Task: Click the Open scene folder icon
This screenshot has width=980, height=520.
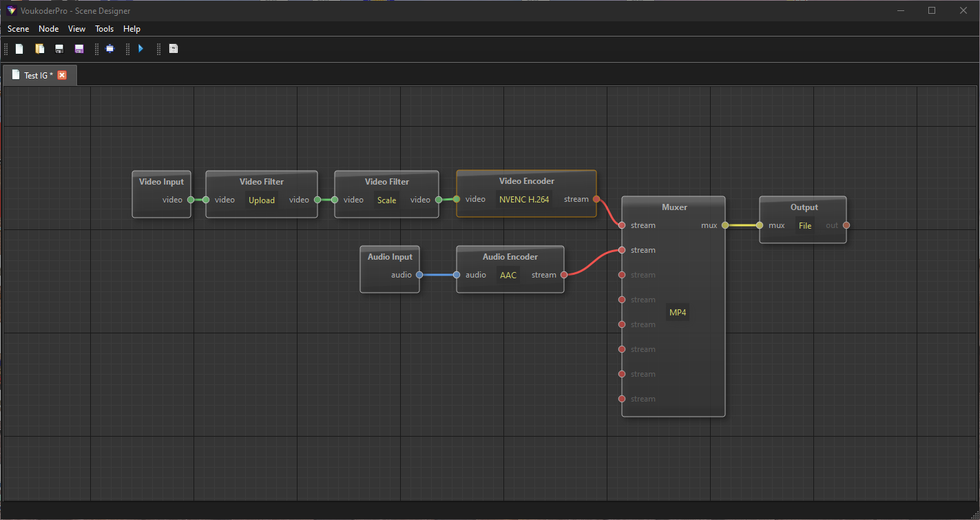Action: [40, 49]
